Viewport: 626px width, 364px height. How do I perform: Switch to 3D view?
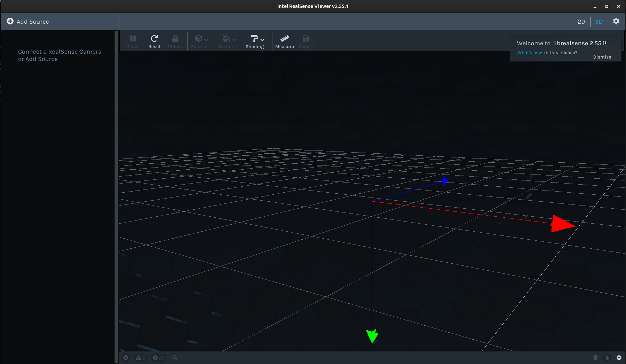(598, 22)
